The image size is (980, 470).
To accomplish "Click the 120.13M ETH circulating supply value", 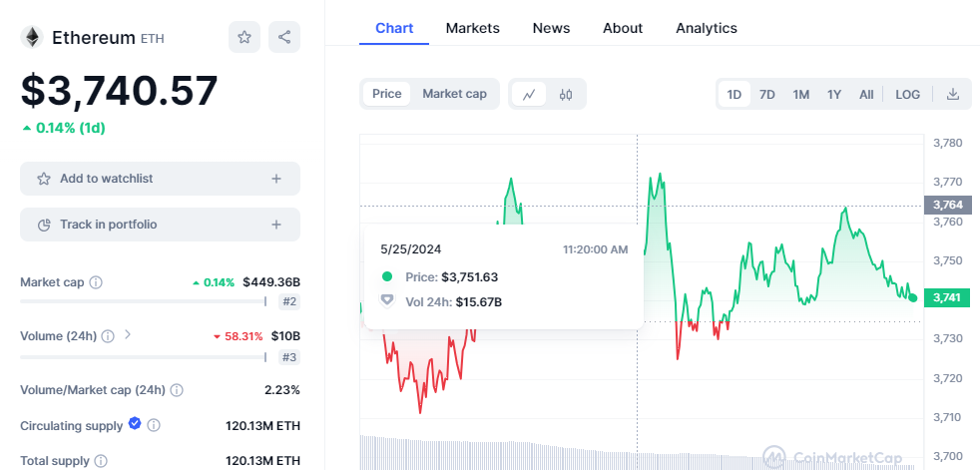I will (262, 426).
